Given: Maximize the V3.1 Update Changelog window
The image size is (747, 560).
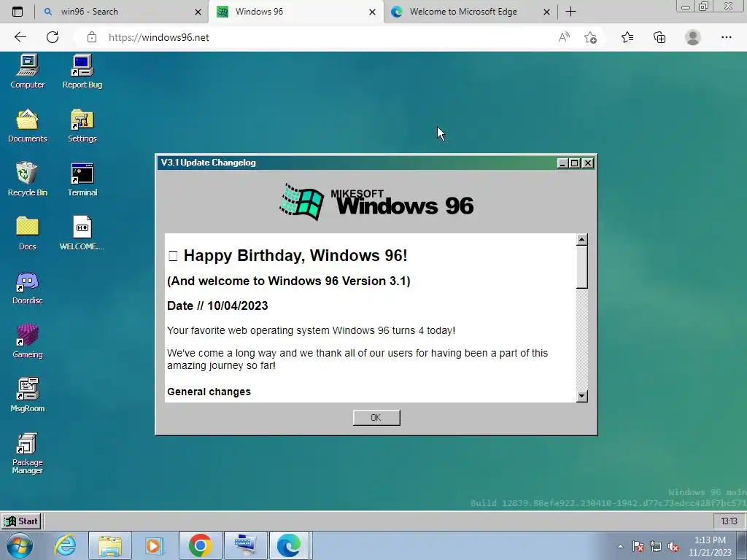Looking at the screenshot, I should pyautogui.click(x=575, y=163).
